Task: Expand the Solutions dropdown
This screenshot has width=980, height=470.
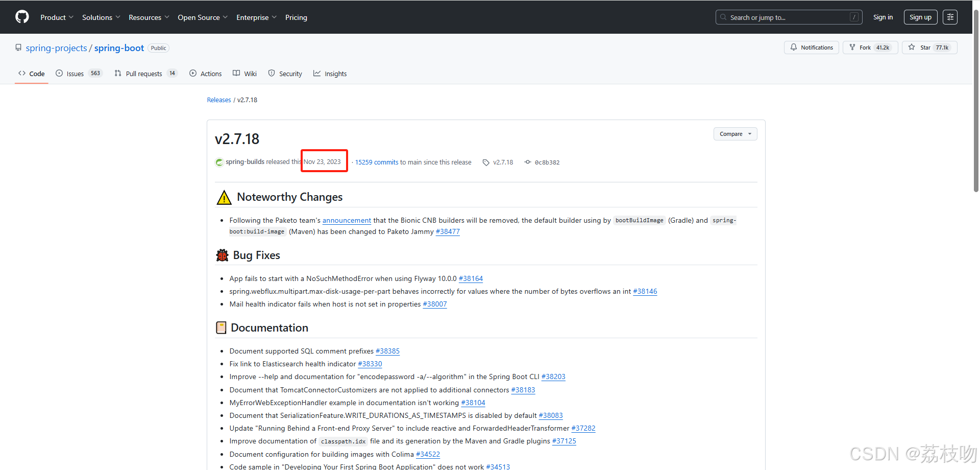Action: point(101,17)
